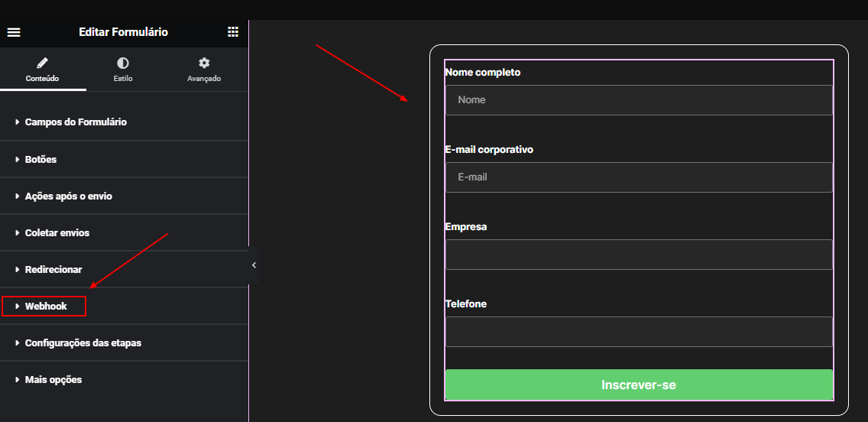Expand the Coletar envios section
Viewport: 868px width, 422px height.
124,232
